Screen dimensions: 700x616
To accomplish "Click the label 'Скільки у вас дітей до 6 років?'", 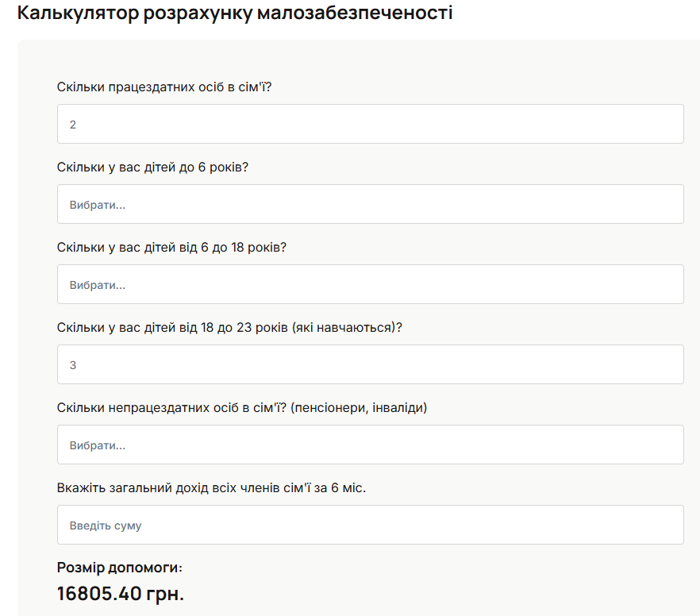I will coord(153,167).
